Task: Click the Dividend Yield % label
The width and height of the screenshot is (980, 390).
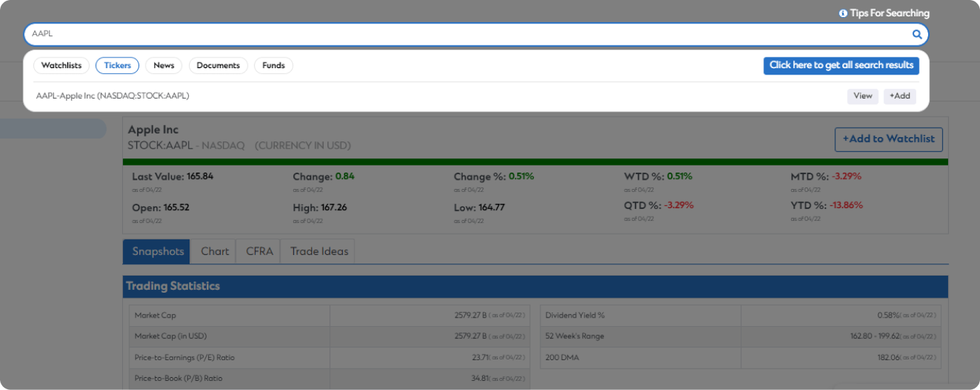Action: tap(575, 315)
